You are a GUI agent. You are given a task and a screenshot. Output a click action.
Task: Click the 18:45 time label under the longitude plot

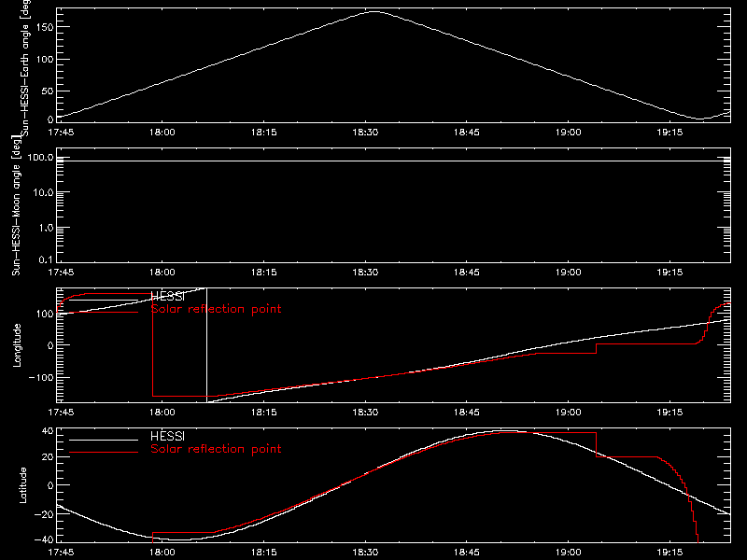click(467, 413)
